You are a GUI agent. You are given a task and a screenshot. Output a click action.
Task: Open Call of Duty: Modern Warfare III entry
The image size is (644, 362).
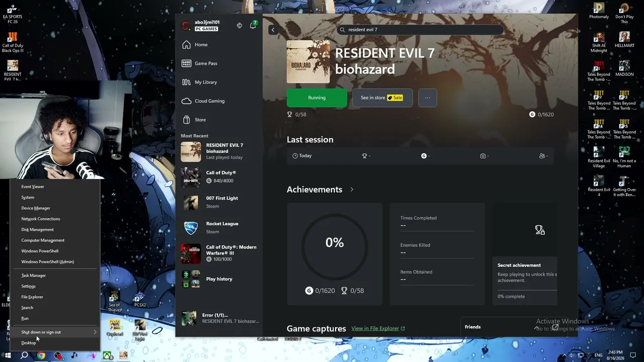[x=219, y=253]
